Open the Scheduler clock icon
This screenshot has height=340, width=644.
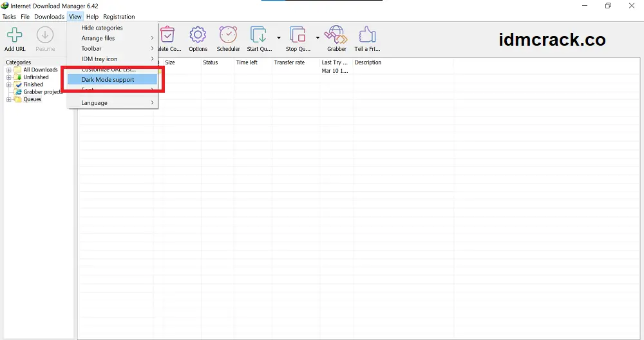tap(228, 35)
